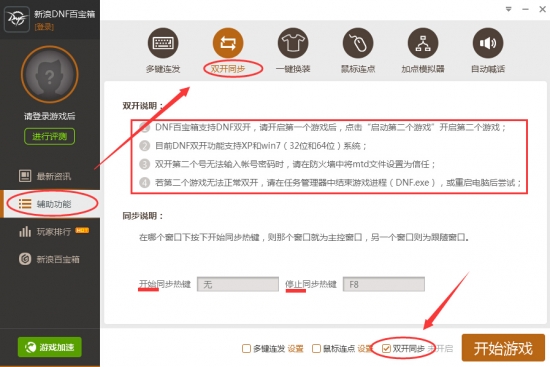Screen dimensions: 550x367
Task: Click the 双开说明 heading text
Action: [142, 106]
